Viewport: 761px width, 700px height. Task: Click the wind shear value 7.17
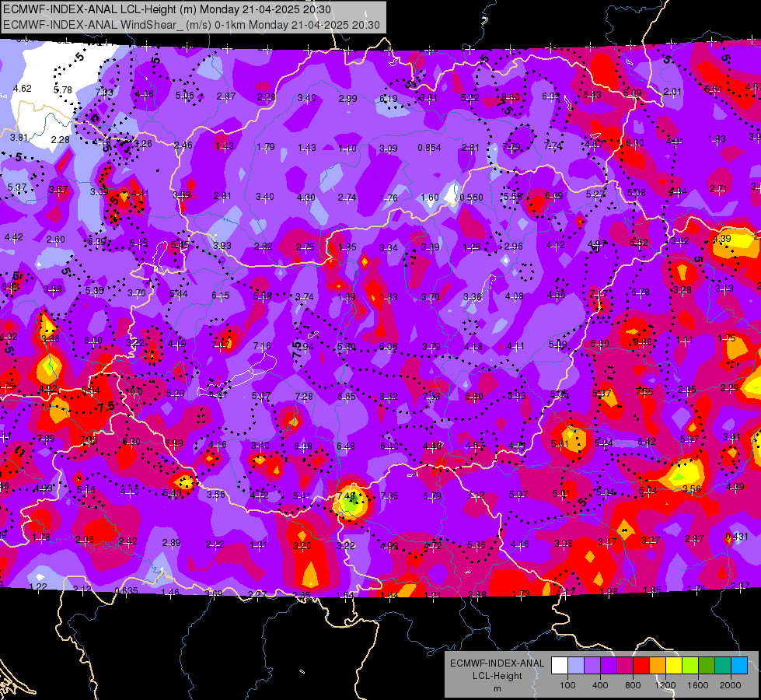(x=599, y=293)
